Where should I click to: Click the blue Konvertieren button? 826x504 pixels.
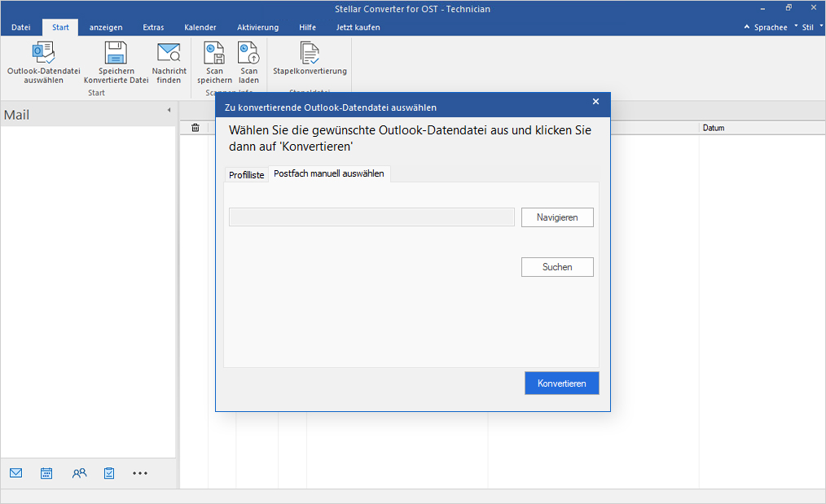[561, 383]
